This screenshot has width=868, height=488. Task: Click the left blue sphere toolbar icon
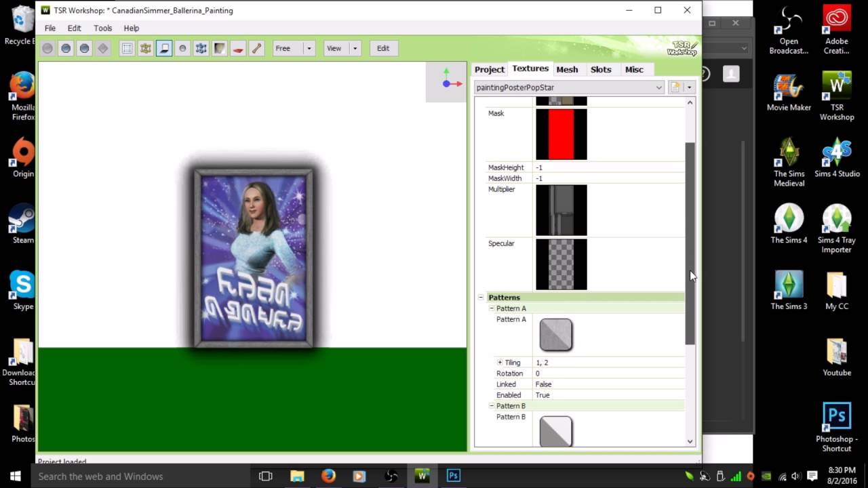pos(66,48)
